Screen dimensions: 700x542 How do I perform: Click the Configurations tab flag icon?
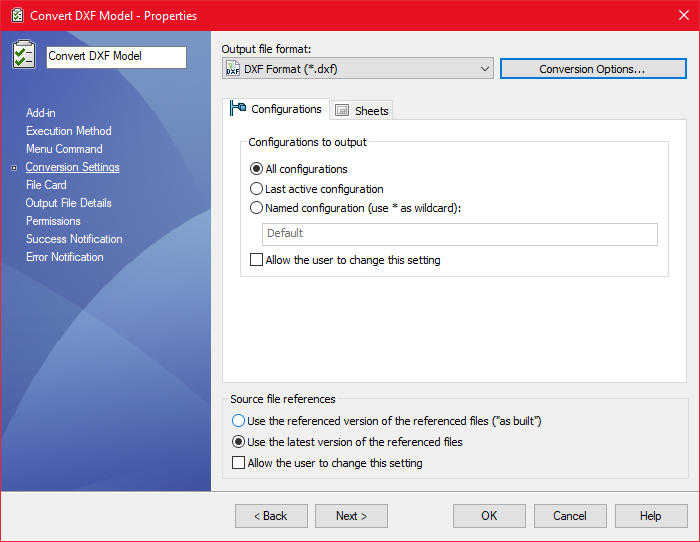point(238,108)
